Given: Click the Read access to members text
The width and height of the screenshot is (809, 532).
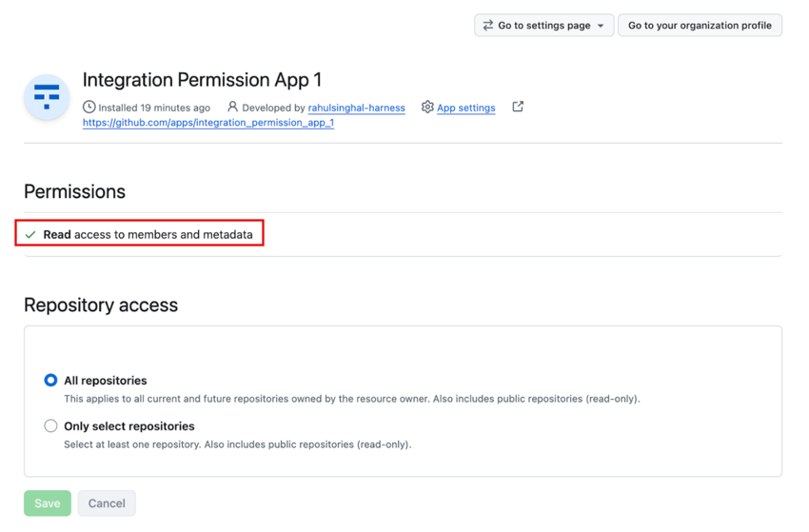Looking at the screenshot, I should [x=148, y=234].
